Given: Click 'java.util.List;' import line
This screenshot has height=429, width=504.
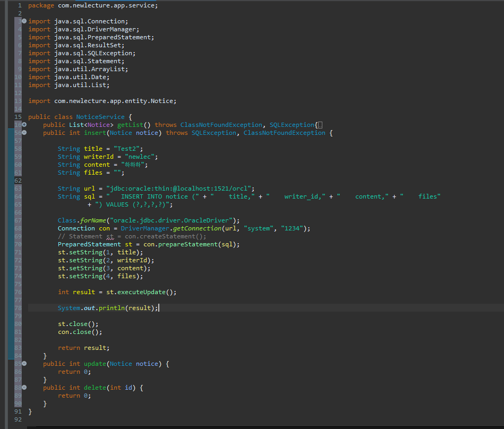Looking at the screenshot, I should pos(82,85).
